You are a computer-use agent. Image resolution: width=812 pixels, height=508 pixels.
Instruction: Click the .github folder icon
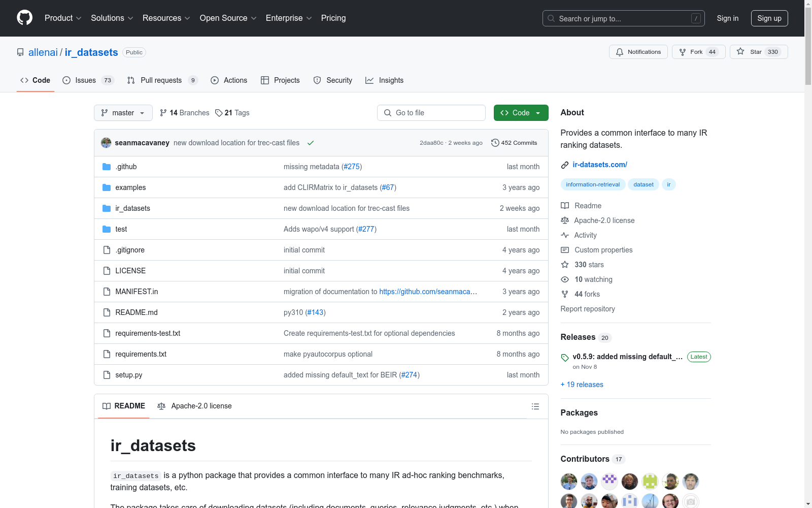[107, 167]
